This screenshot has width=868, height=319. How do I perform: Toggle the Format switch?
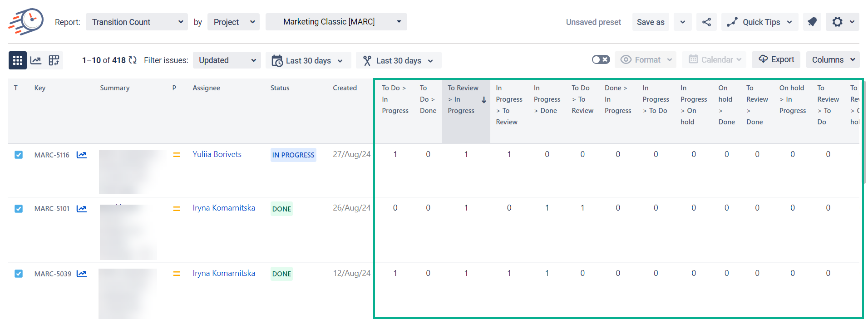coord(601,60)
